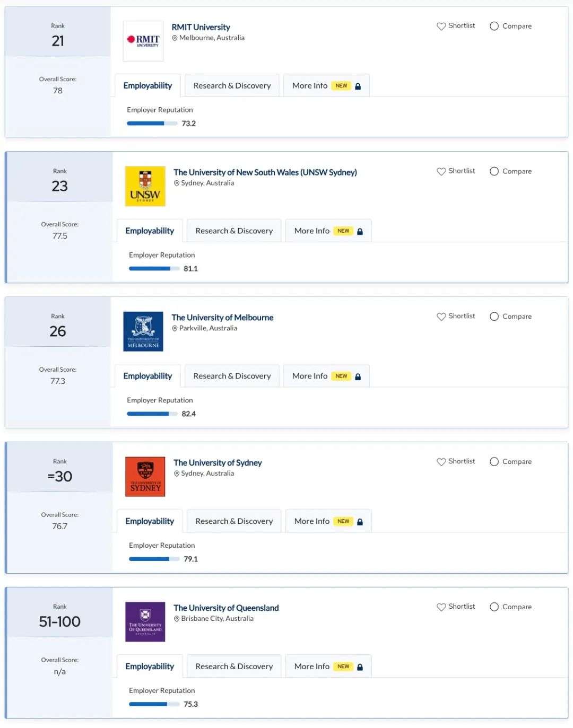The width and height of the screenshot is (573, 728).
Task: Switch to Employability tab for University of Queensland
Action: tap(150, 666)
